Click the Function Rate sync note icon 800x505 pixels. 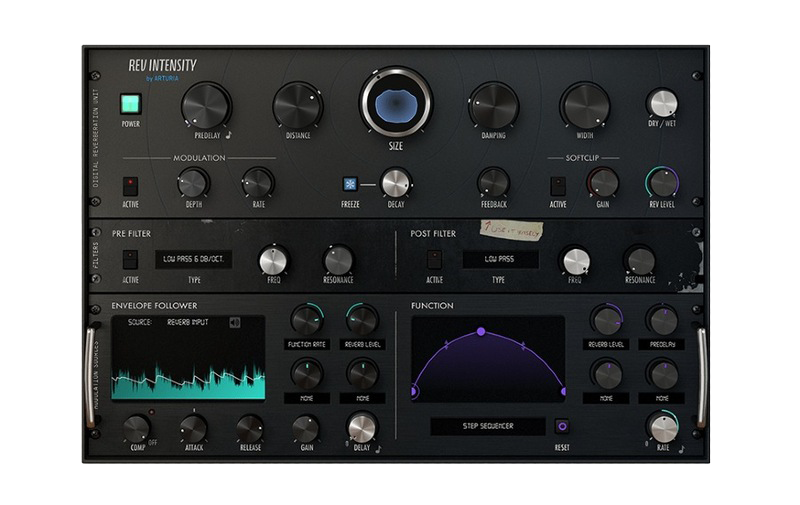click(x=680, y=449)
